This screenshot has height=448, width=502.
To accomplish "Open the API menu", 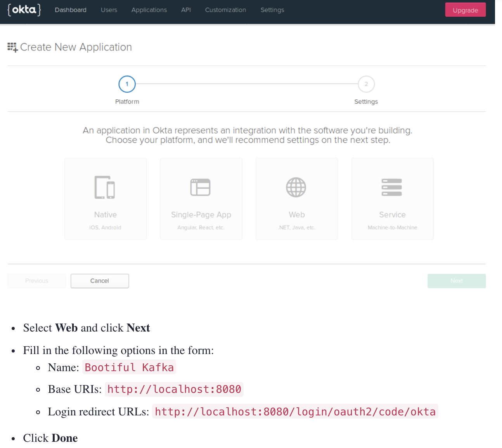I will (186, 10).
